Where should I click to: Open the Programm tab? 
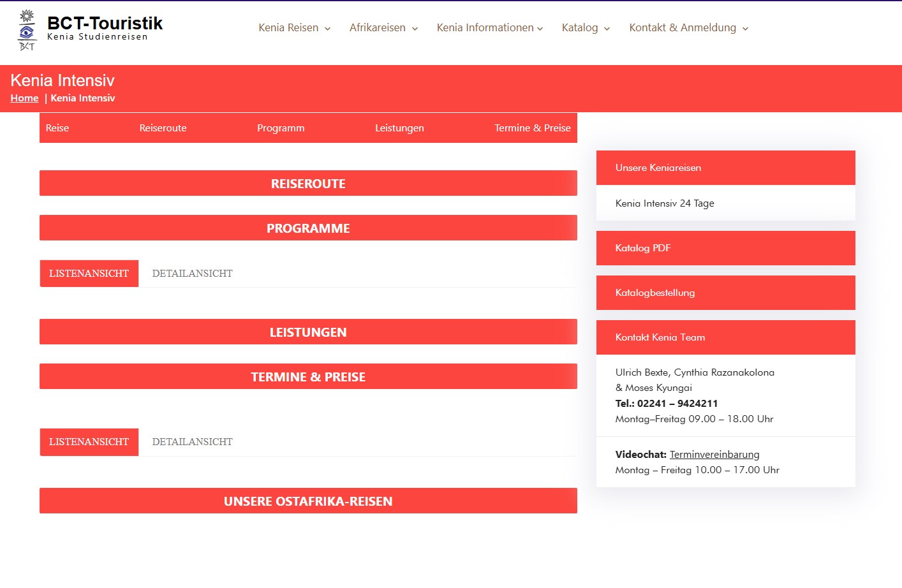(x=281, y=128)
